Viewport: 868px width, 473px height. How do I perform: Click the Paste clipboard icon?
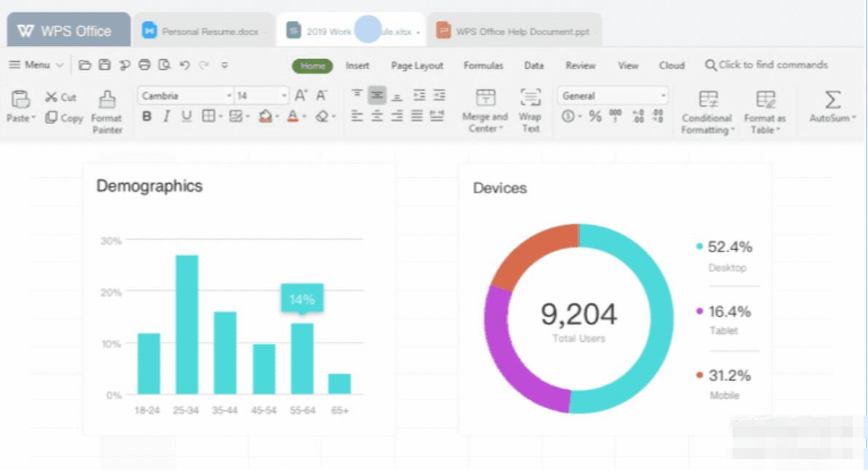pos(20,100)
